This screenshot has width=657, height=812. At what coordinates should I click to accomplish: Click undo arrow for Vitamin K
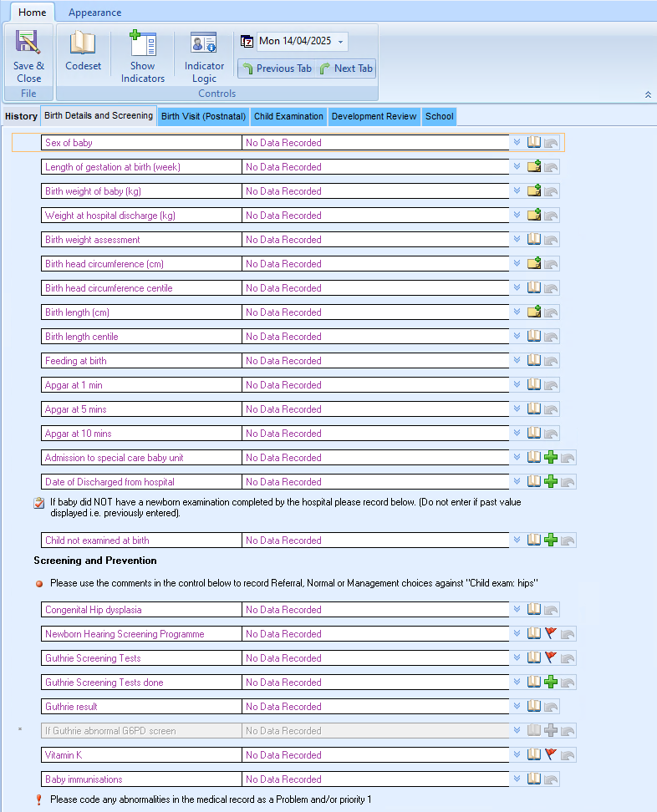(568, 755)
